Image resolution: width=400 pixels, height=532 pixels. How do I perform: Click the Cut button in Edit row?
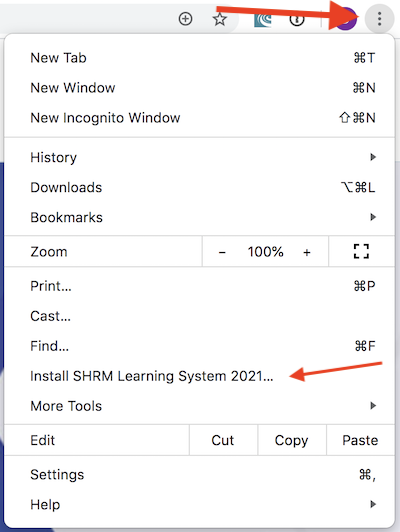(x=223, y=440)
